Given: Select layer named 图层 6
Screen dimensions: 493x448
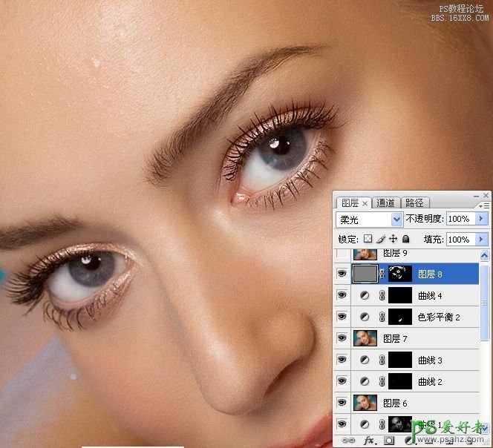Looking at the screenshot, I should pyautogui.click(x=395, y=403).
